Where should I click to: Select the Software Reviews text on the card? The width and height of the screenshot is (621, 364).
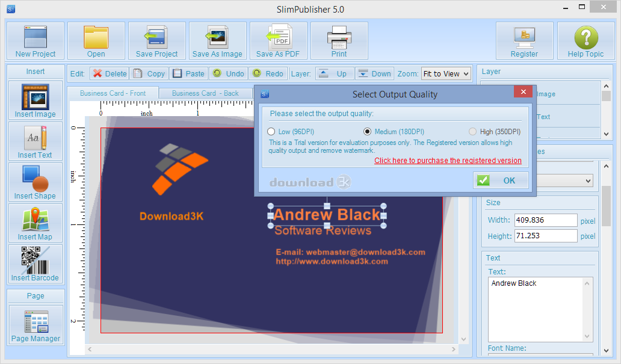pyautogui.click(x=323, y=231)
